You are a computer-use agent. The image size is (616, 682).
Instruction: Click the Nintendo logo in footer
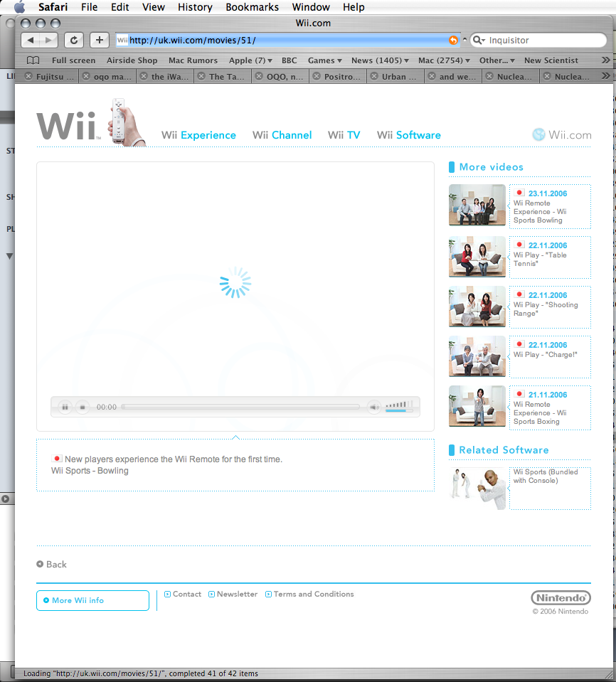[561, 597]
